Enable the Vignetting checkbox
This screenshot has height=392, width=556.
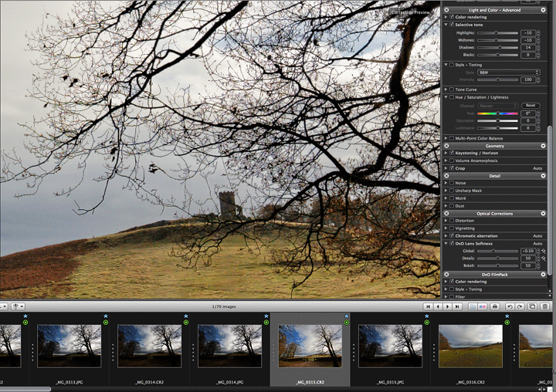pos(452,228)
